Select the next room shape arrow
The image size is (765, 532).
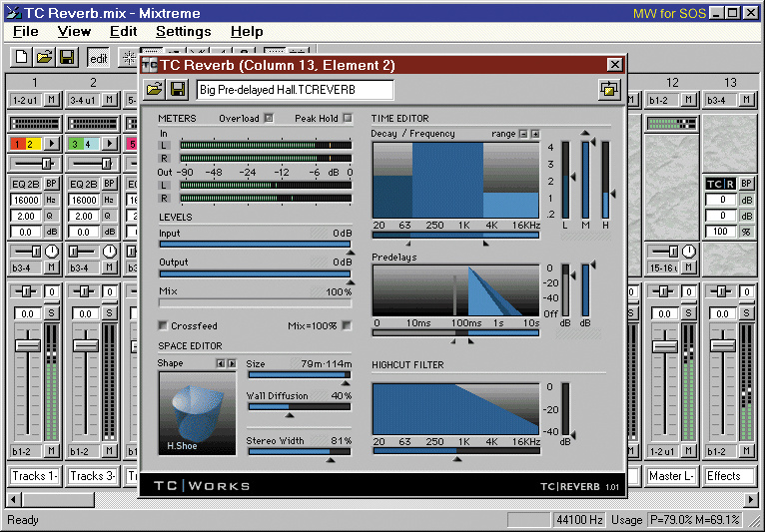pos(232,363)
